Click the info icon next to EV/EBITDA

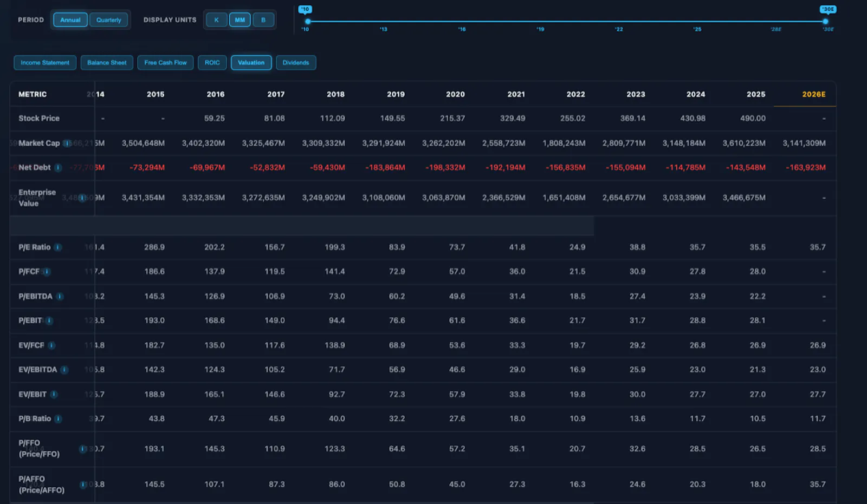point(64,370)
